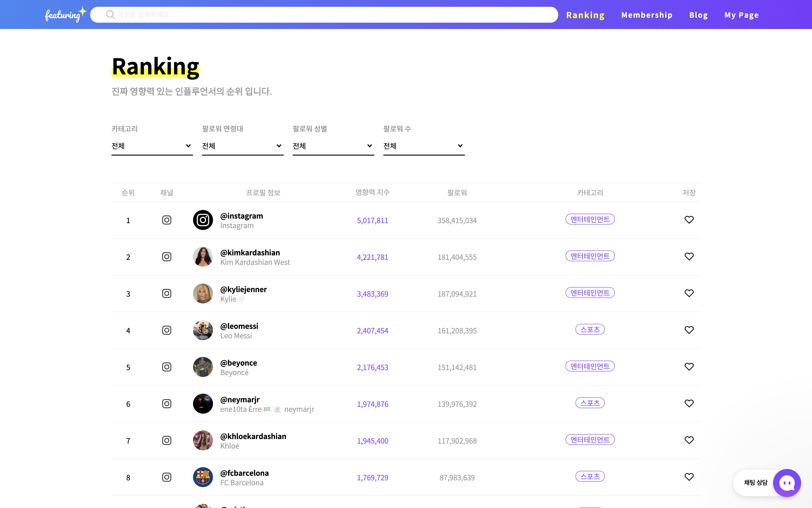Open the @leomessi account link
The height and width of the screenshot is (508, 812).
pos(239,326)
